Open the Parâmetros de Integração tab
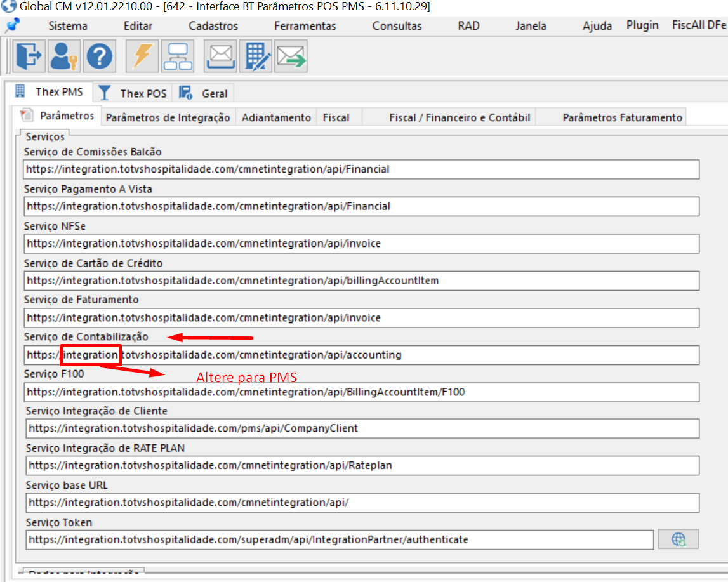This screenshot has width=728, height=582. pos(167,117)
